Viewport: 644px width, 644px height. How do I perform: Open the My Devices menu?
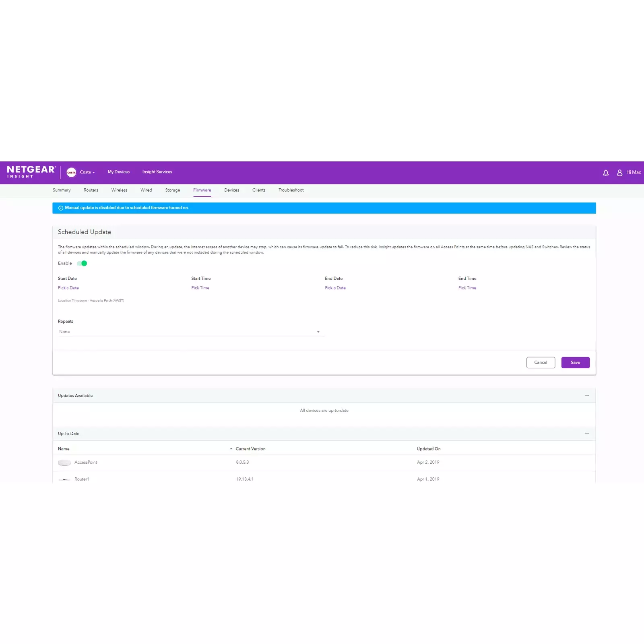(x=119, y=172)
